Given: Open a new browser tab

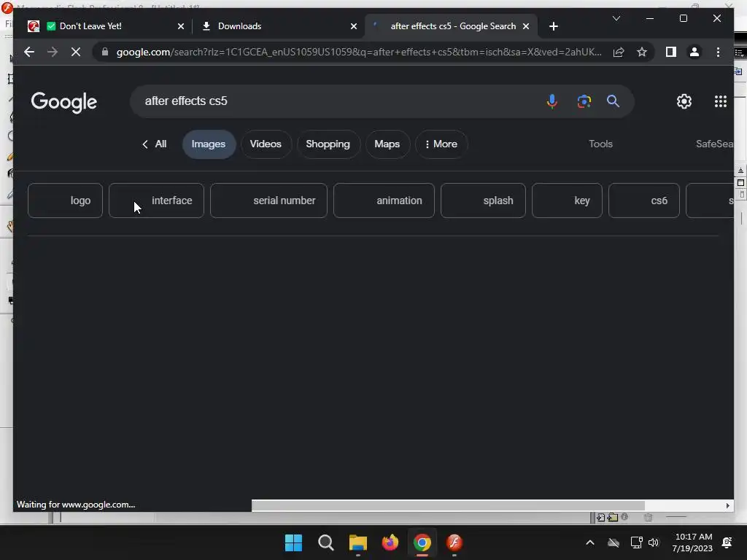Looking at the screenshot, I should pyautogui.click(x=553, y=26).
